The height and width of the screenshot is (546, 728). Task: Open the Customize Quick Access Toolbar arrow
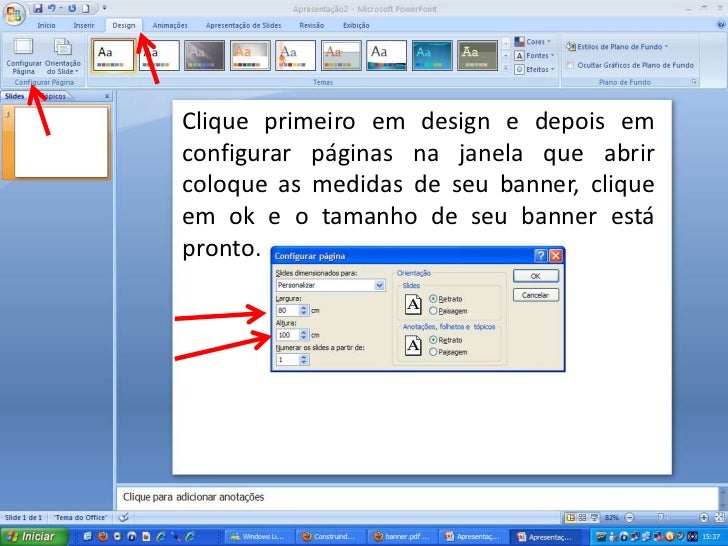click(104, 8)
